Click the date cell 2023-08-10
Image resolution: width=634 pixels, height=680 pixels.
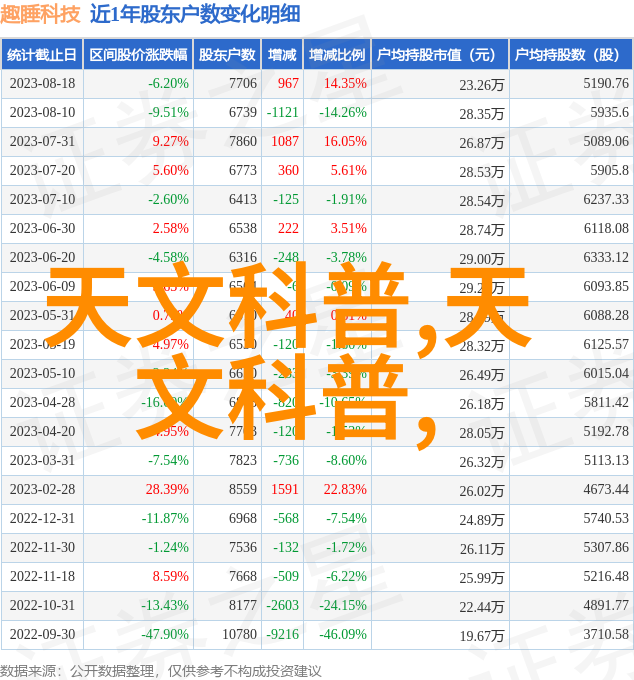click(x=42, y=112)
